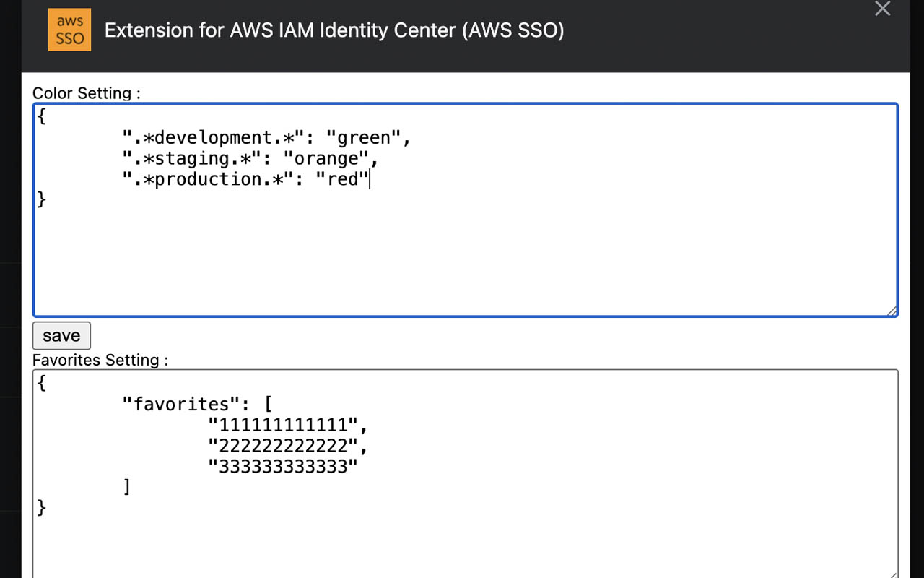Click the opening '{' in Color Setting
The image size is (924, 578).
pos(42,116)
